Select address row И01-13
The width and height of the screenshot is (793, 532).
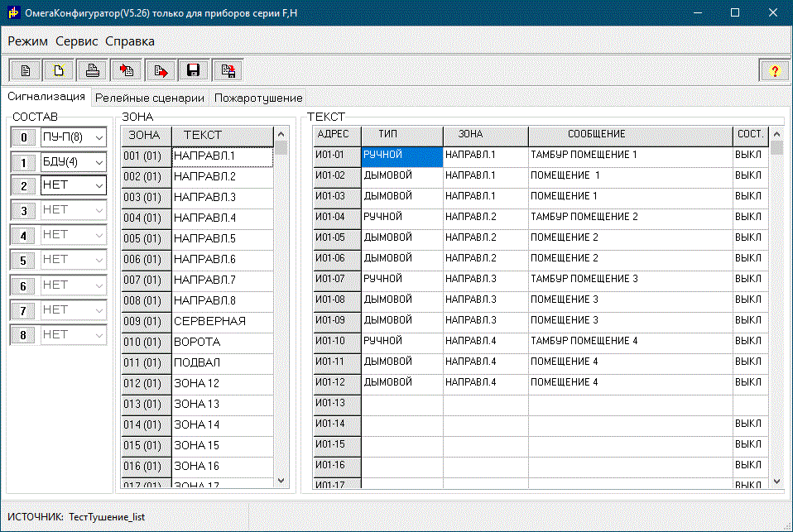coord(337,405)
